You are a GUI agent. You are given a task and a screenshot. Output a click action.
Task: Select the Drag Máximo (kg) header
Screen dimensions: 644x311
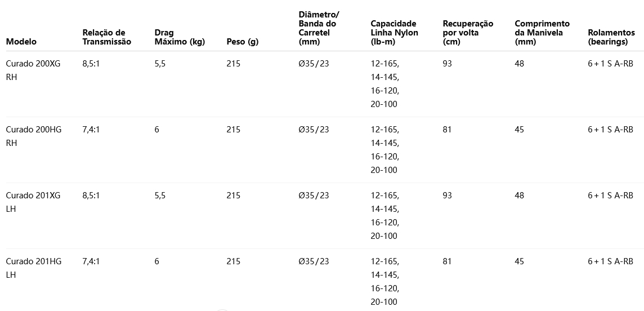(179, 37)
